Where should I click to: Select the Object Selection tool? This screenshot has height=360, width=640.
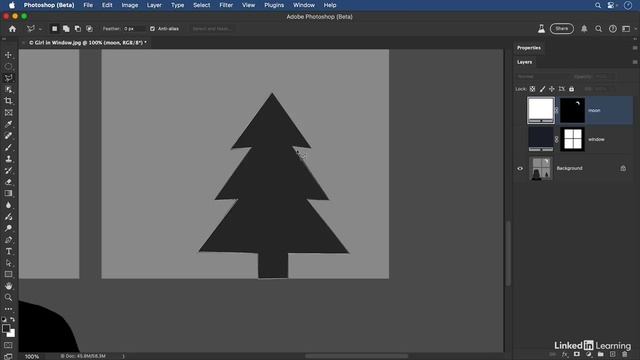pyautogui.click(x=8, y=89)
